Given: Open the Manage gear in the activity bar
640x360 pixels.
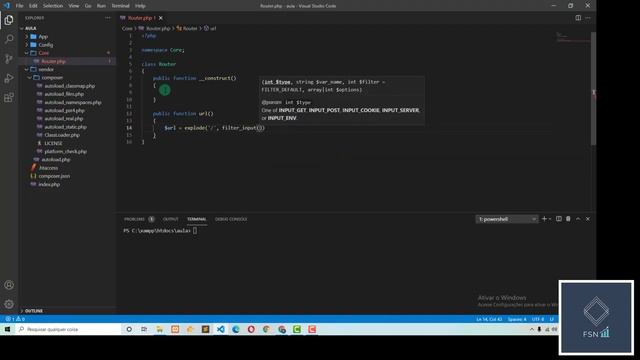Looking at the screenshot, I should point(9,304).
